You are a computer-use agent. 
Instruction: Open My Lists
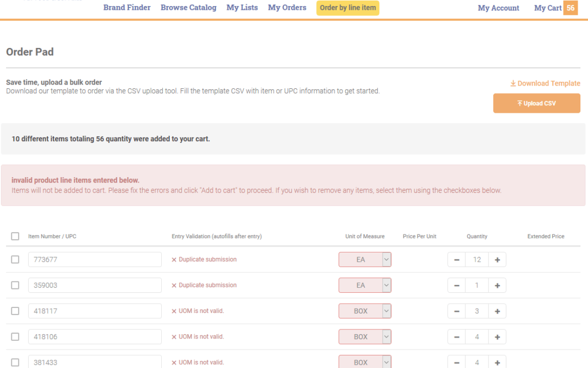click(242, 8)
